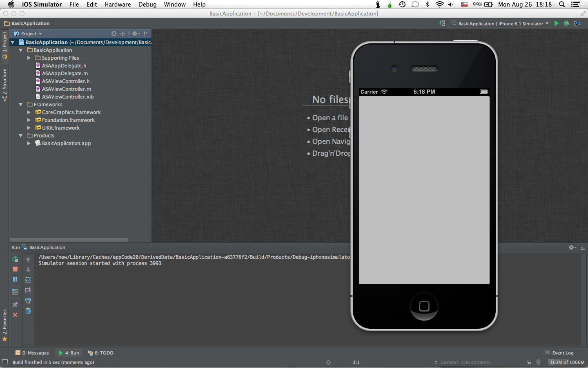Screen dimensions: 588x368
Task: Click the Project panel horizontal scrollbar
Action: (69, 240)
